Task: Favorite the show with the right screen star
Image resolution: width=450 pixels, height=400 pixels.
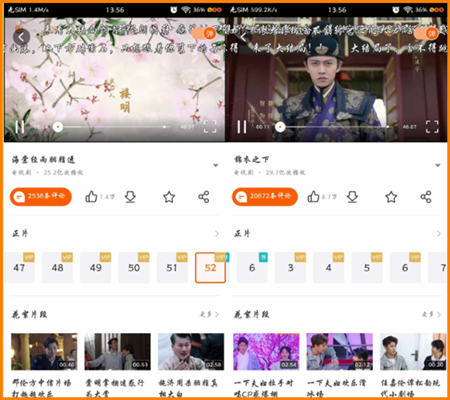Action: coord(391,197)
